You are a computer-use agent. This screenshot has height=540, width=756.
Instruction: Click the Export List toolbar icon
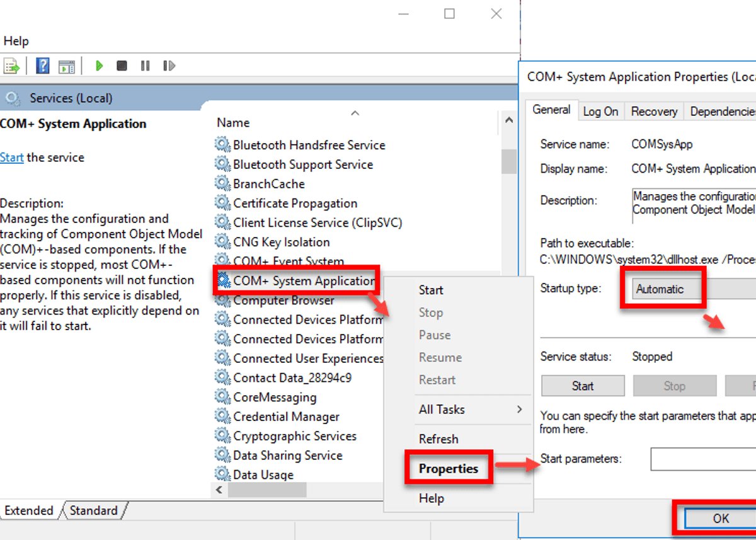[12, 66]
